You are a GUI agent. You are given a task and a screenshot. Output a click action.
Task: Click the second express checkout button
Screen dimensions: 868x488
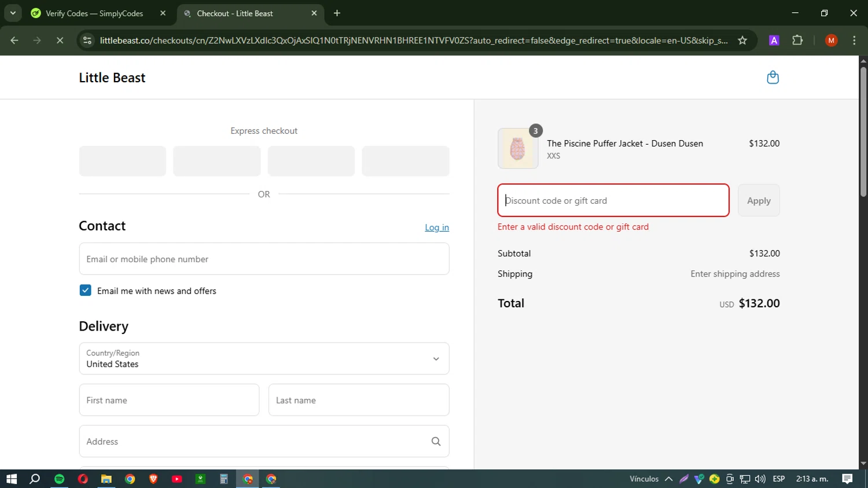[217, 161]
